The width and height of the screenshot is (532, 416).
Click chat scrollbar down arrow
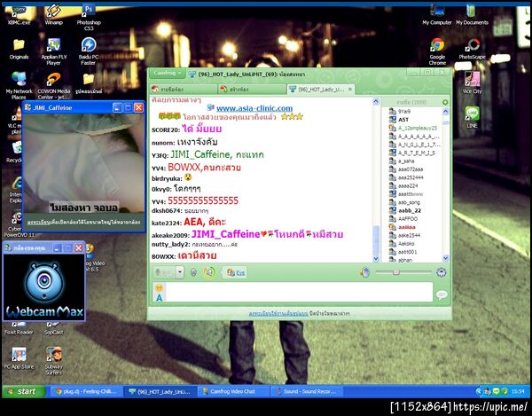click(x=376, y=258)
